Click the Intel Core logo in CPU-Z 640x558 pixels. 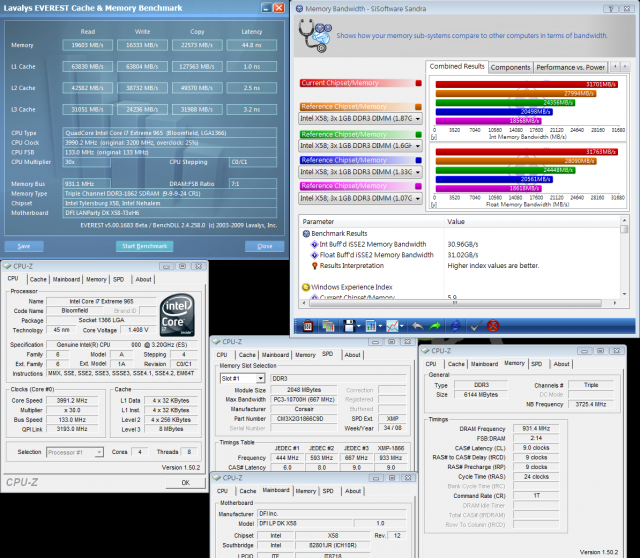pos(177,315)
